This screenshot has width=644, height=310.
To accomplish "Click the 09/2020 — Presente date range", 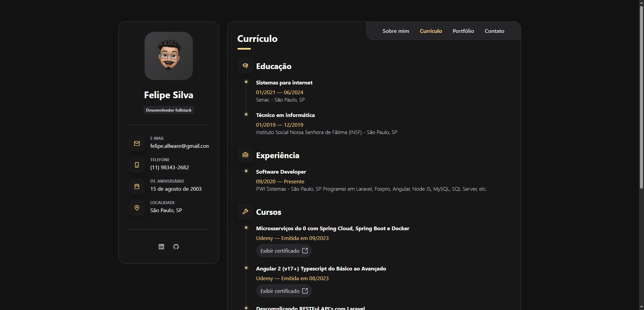I will 280,181.
